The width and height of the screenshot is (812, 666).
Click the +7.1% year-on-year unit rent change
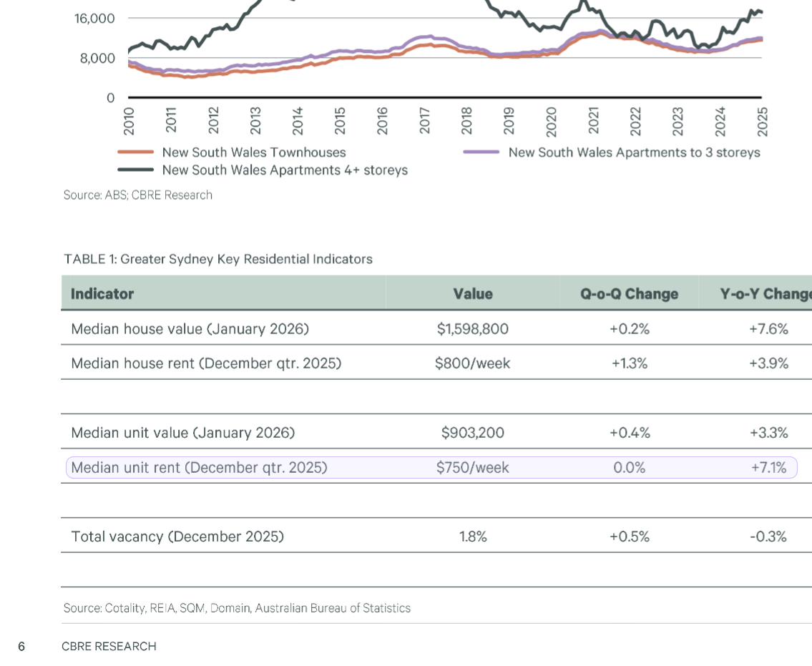click(768, 468)
